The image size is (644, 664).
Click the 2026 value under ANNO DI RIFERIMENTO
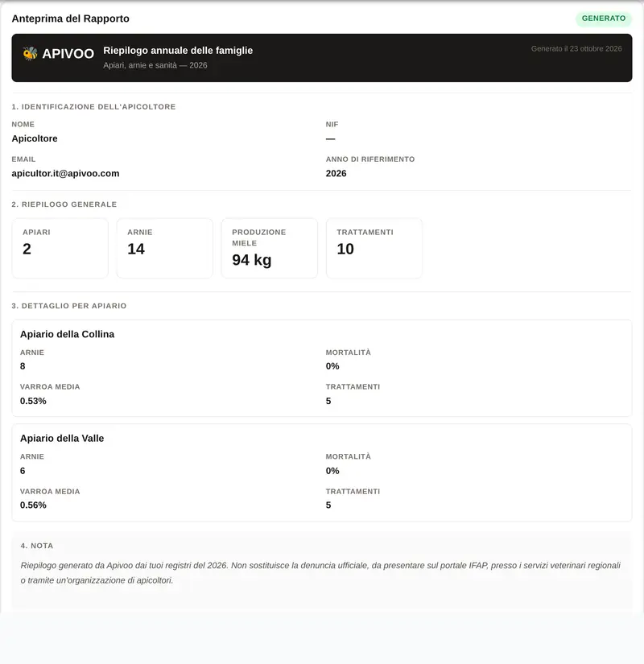pyautogui.click(x=336, y=174)
